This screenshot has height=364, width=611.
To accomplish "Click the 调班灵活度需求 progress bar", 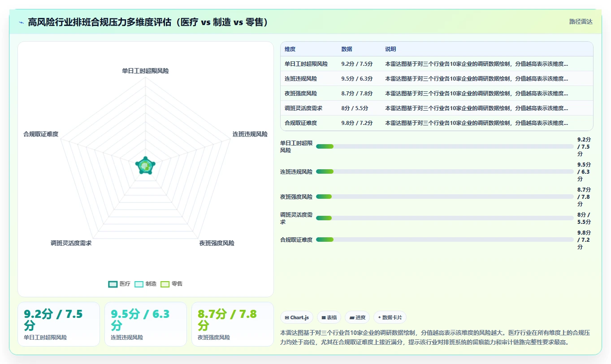I will (445, 218).
